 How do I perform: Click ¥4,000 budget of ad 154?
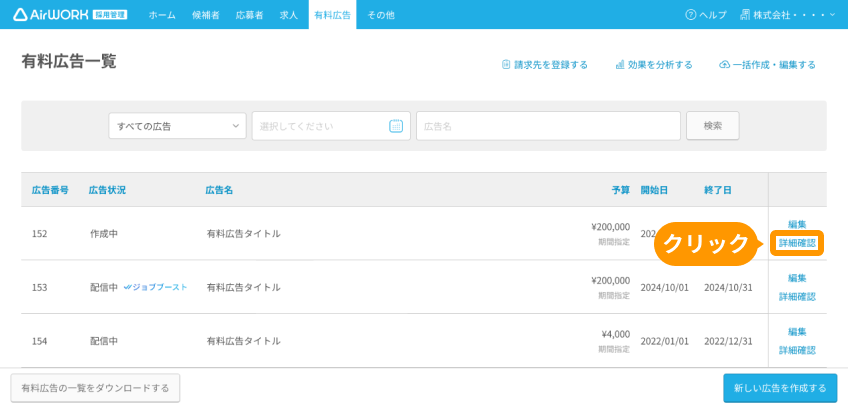tap(615, 334)
